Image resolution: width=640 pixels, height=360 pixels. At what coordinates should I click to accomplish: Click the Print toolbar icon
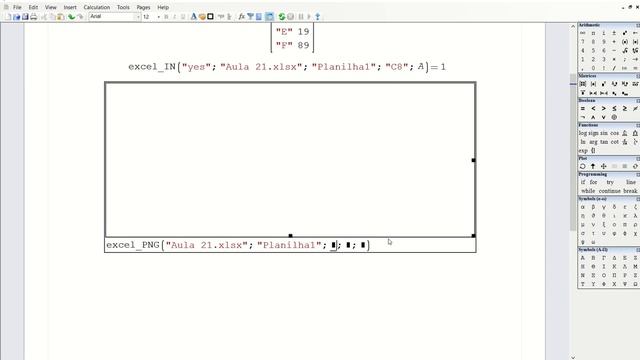pos(33,17)
